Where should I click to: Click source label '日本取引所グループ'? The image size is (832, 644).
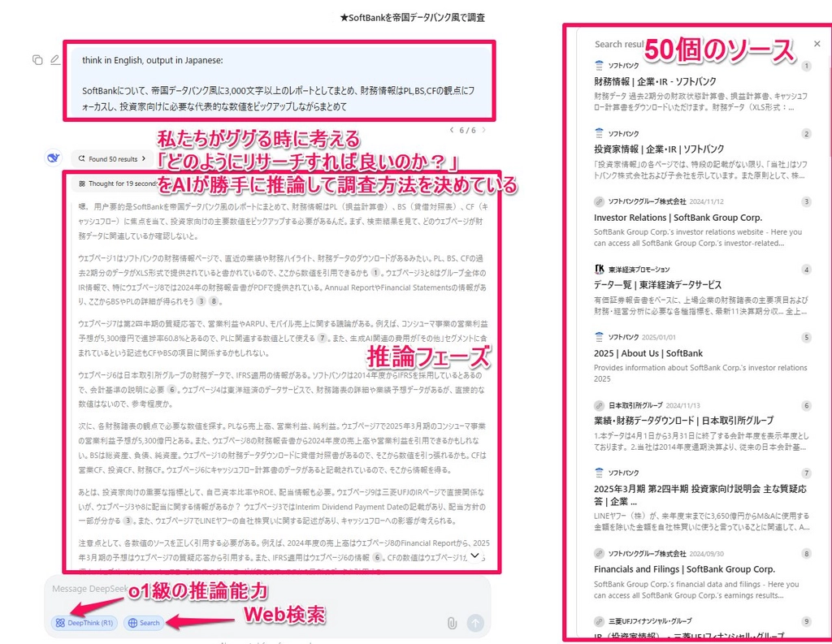635,405
